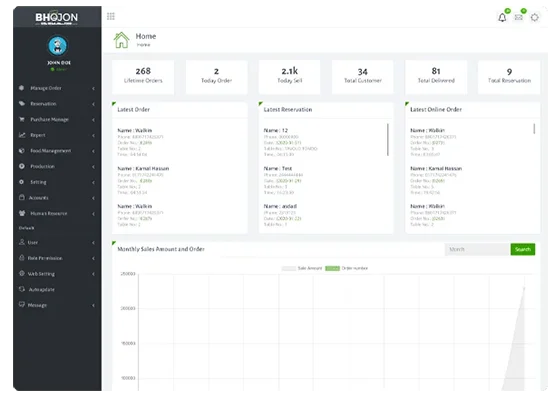Image resolution: width=555 pixels, height=397 pixels.
Task: Click the Message chat icon
Action: click(x=22, y=304)
